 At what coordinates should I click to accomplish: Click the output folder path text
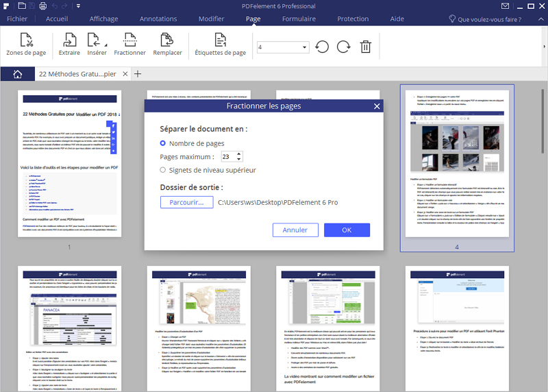[x=278, y=202]
